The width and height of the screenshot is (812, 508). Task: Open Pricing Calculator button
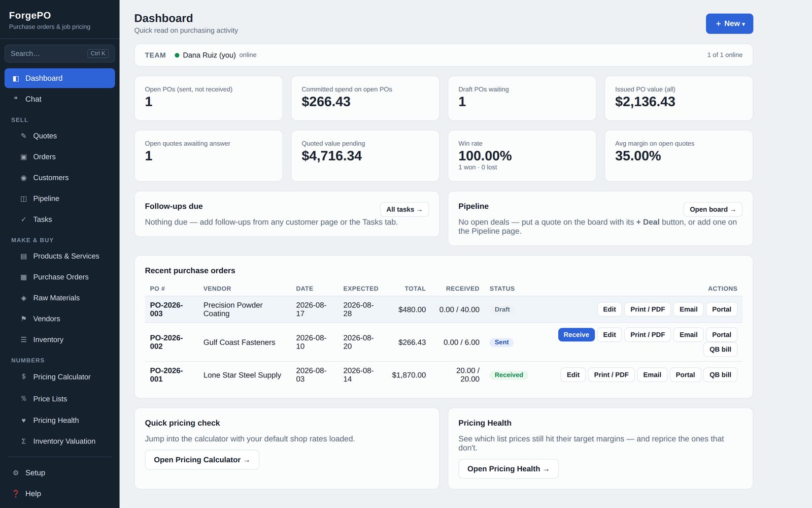(x=202, y=460)
